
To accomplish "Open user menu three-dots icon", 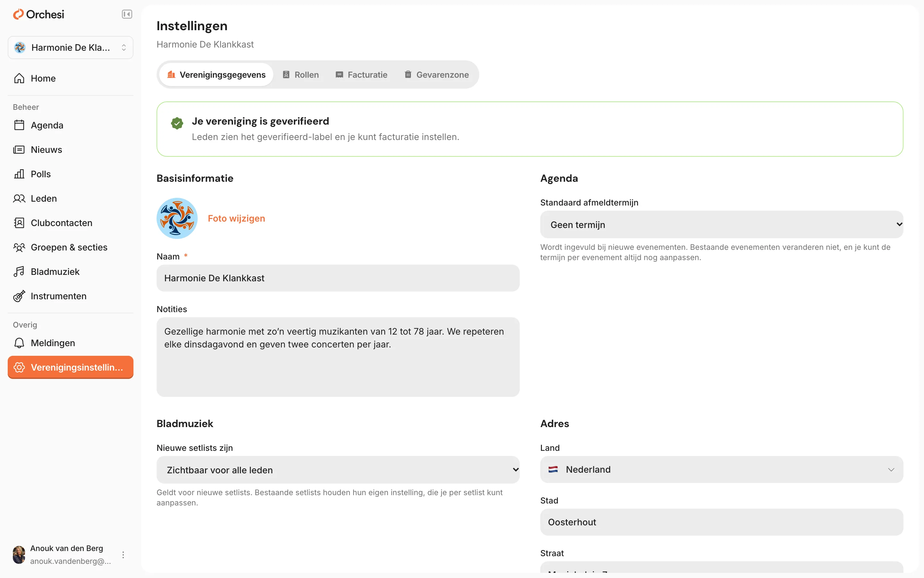I will point(123,555).
